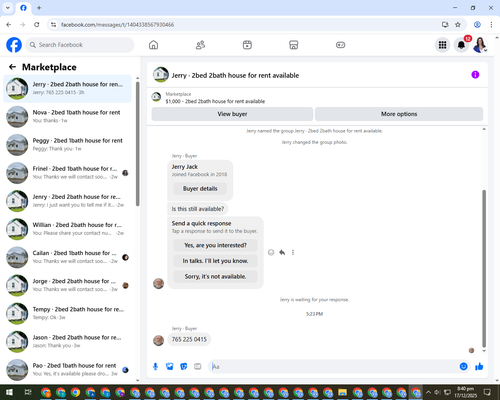Viewport: 500px width, 400px height.
Task: Go back using the Marketplace arrow
Action: pyautogui.click(x=12, y=67)
